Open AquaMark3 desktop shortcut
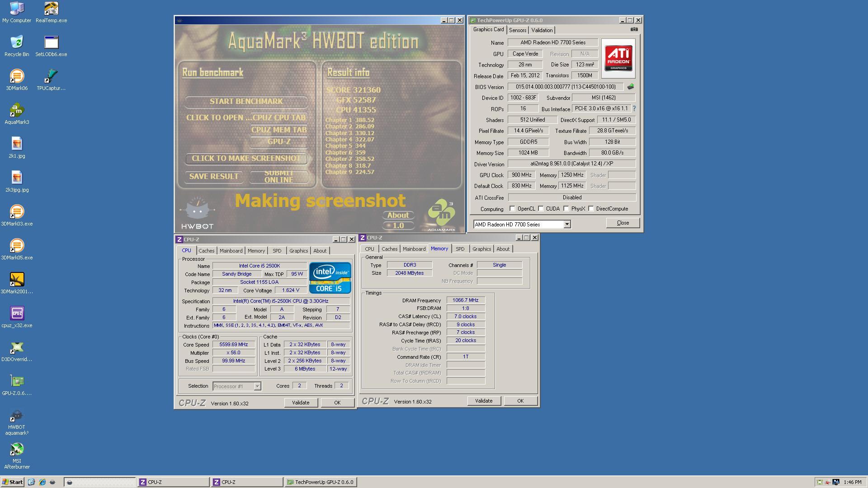Viewport: 868px width, 488px height. pos(17,114)
